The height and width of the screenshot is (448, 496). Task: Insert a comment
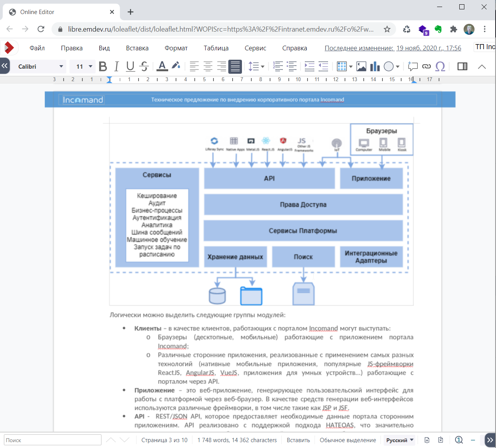[x=413, y=66]
